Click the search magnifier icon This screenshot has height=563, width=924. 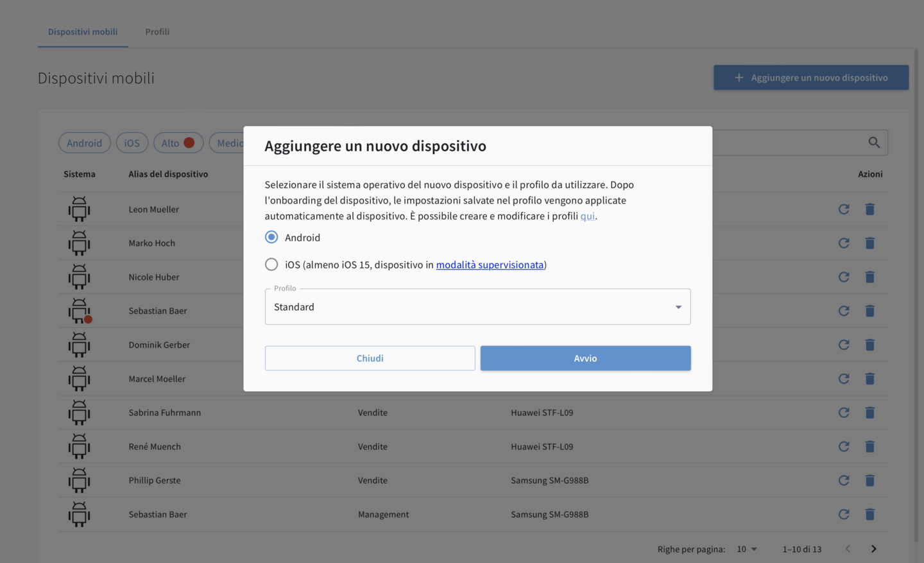pyautogui.click(x=874, y=143)
